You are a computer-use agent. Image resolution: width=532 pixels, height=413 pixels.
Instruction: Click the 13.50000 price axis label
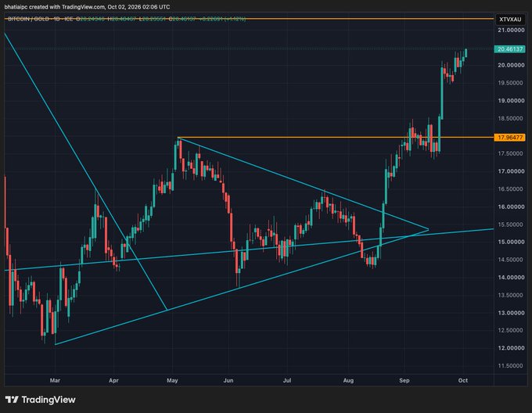click(511, 296)
